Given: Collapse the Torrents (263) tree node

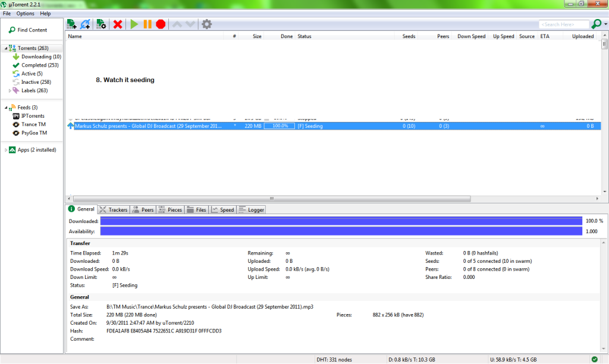Looking at the screenshot, I should tap(5, 48).
